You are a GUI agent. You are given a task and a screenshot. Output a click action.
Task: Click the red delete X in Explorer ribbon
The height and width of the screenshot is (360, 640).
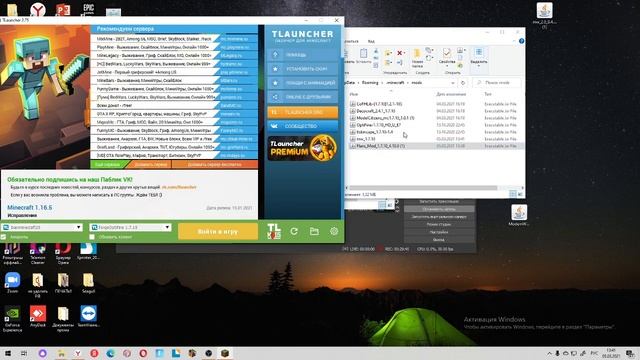pyautogui.click(x=400, y=53)
